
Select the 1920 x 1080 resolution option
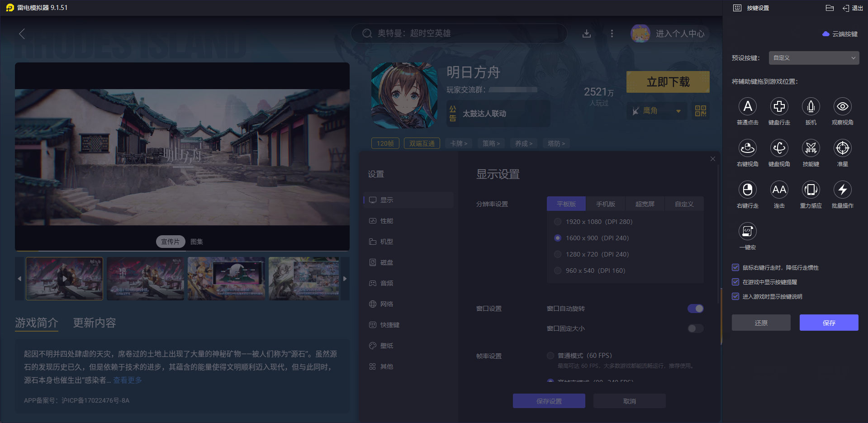[558, 222]
